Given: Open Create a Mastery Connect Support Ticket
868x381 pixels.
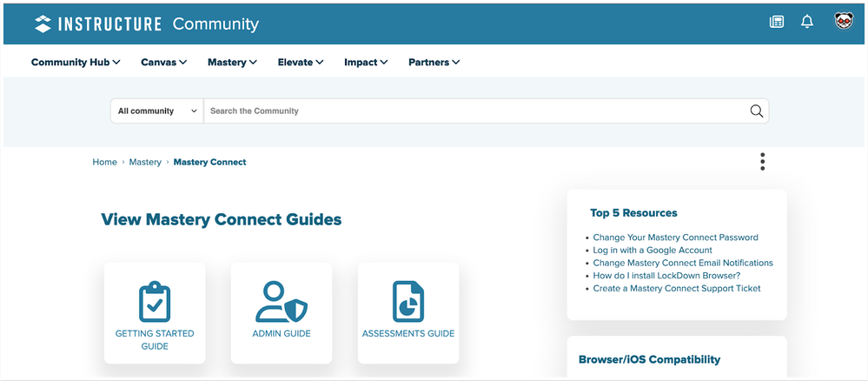Looking at the screenshot, I should click(677, 289).
